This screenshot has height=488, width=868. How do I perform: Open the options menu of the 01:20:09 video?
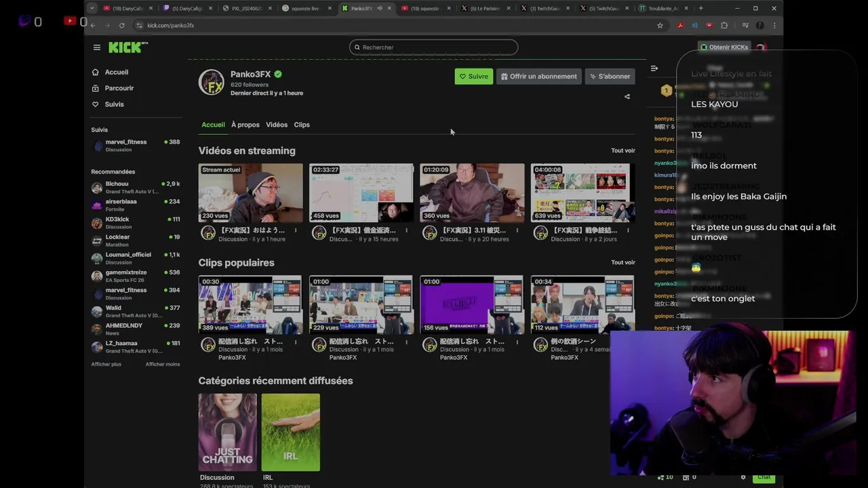(517, 230)
